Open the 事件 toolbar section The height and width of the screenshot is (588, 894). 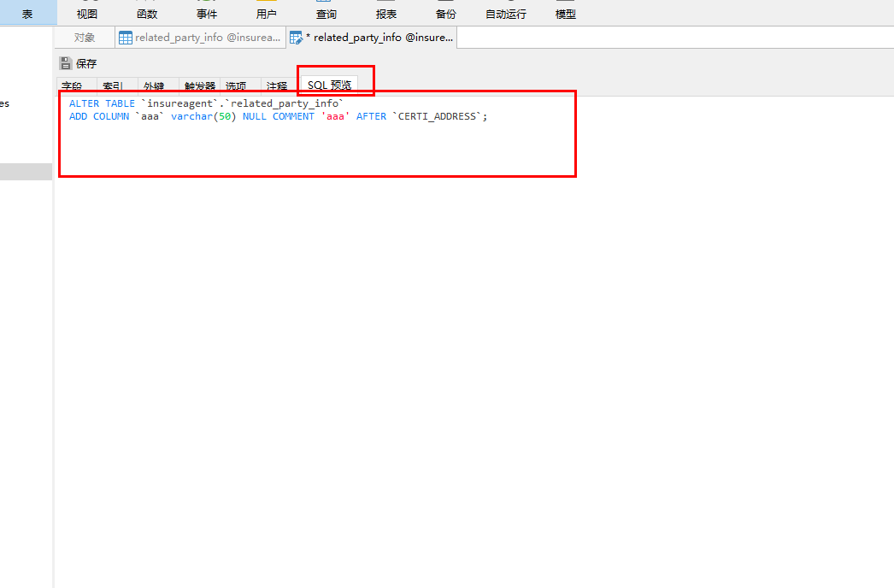coord(207,14)
